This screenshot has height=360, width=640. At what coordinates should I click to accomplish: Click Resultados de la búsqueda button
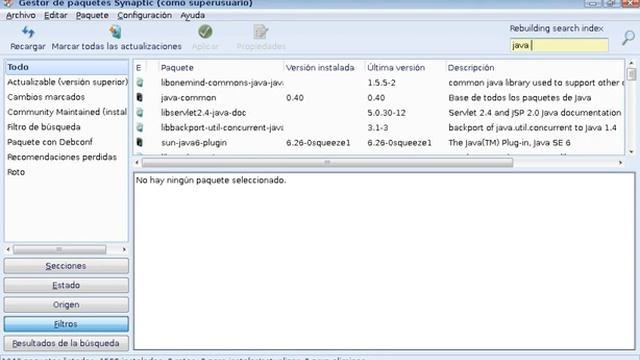(66, 343)
